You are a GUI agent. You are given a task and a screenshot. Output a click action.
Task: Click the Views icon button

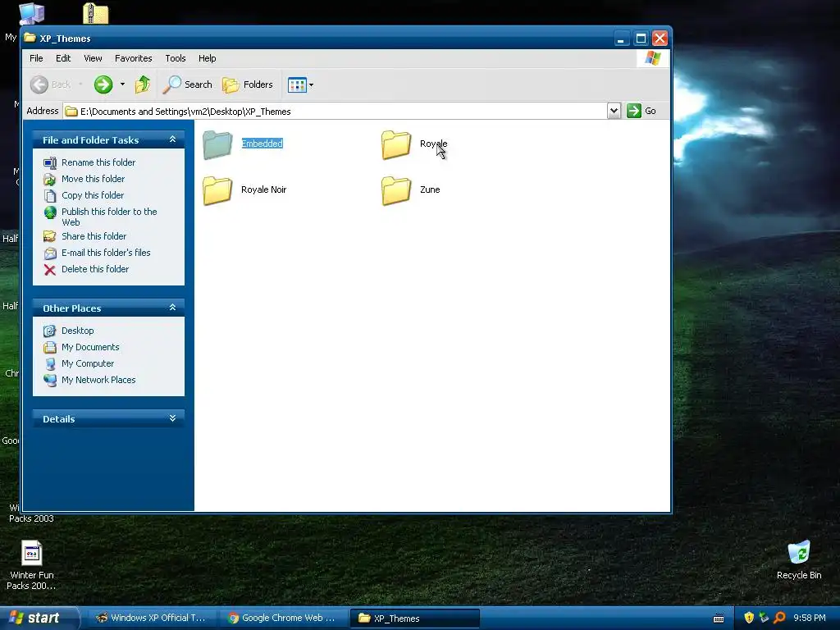tap(297, 84)
